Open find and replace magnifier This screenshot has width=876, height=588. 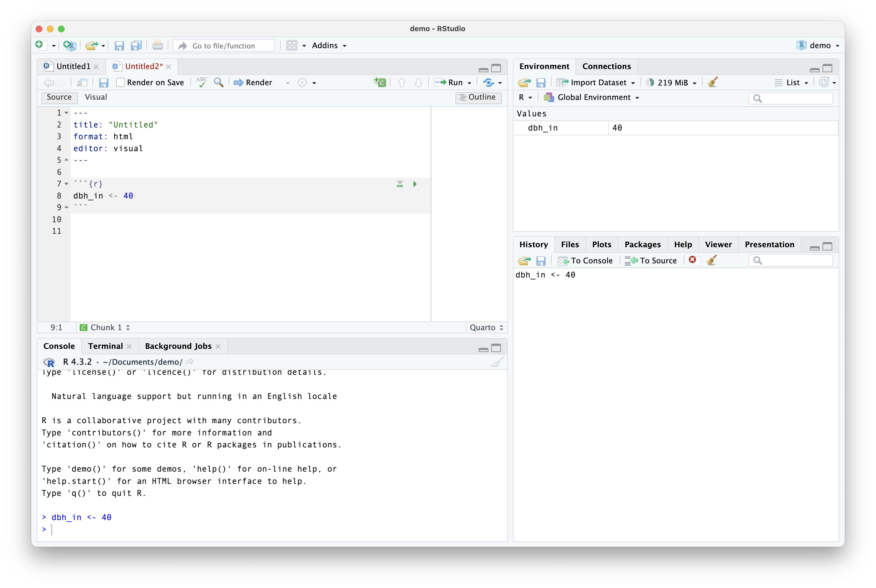tap(219, 82)
